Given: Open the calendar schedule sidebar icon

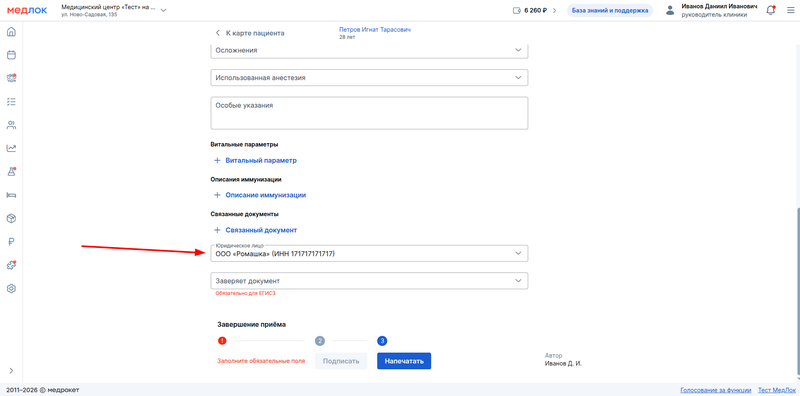Looking at the screenshot, I should pos(11,55).
